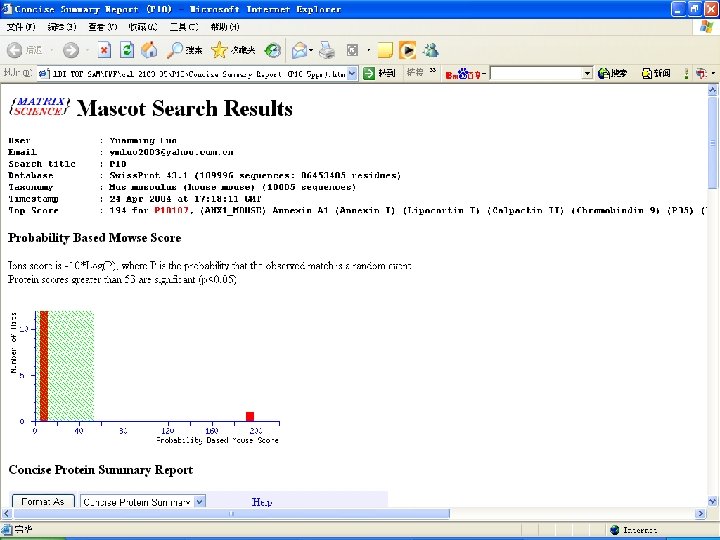
Task: Expand the Baidu search box dropdown
Action: pos(587,73)
